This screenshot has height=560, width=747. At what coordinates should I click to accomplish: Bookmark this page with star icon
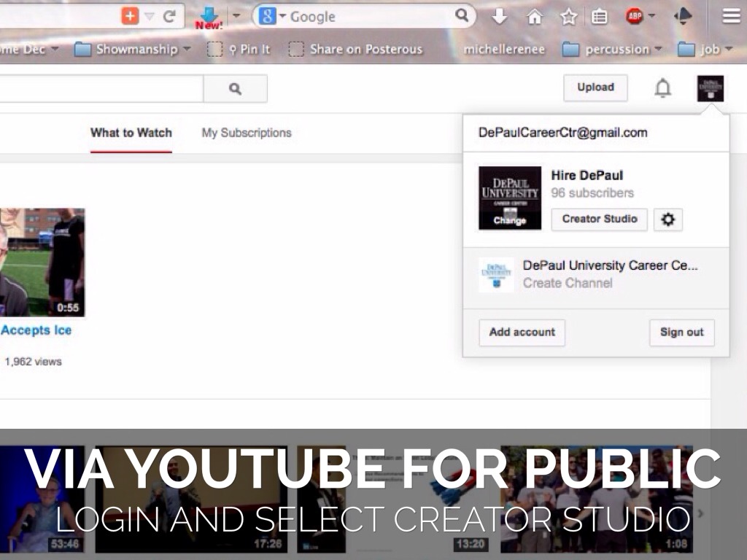568,16
